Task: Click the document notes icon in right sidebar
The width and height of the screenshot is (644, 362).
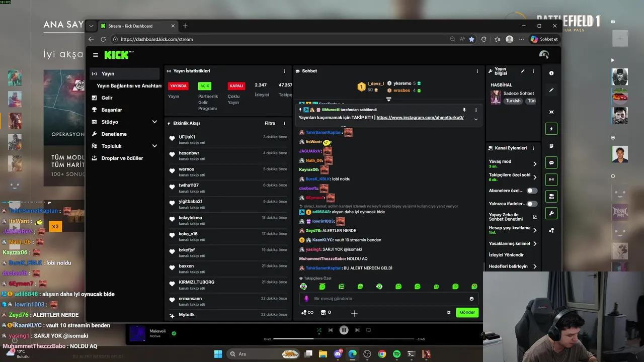Action: (x=551, y=146)
